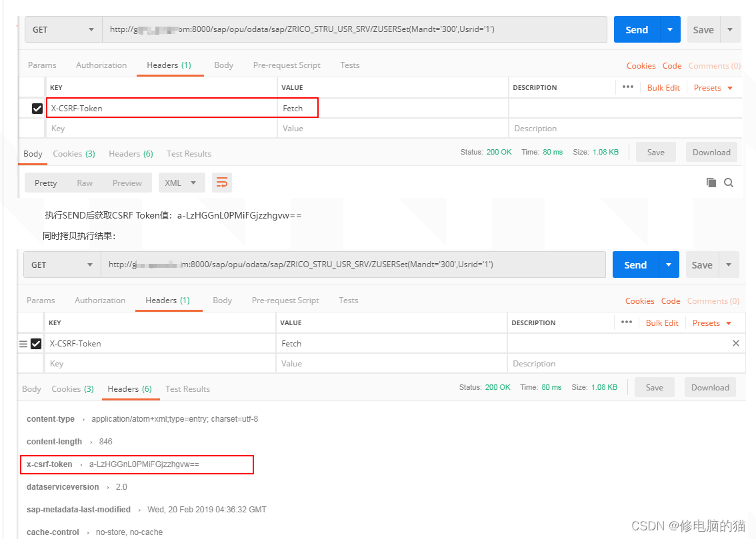Image resolution: width=756 pixels, height=539 pixels.
Task: Switch to the Pre-request Script tab
Action: [x=287, y=65]
